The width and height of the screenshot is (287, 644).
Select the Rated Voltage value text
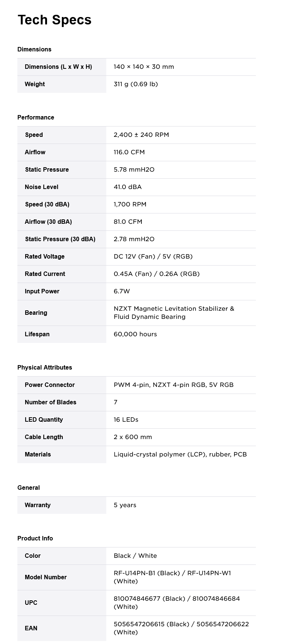coord(153,257)
